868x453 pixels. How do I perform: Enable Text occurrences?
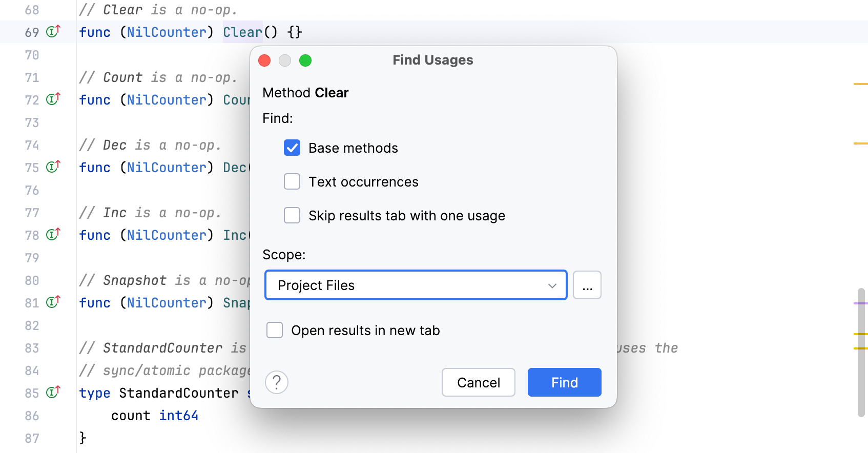[292, 181]
